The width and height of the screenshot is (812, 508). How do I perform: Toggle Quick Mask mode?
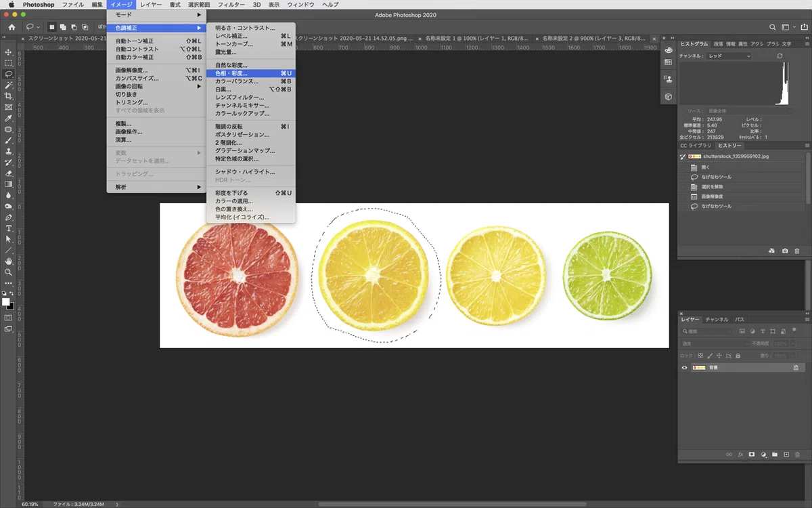coord(9,317)
